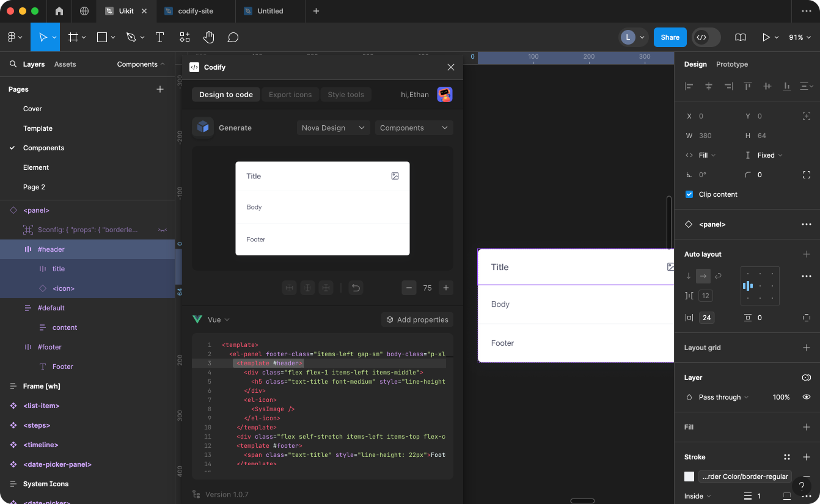Edit the layer opacity 100% field

point(781,397)
